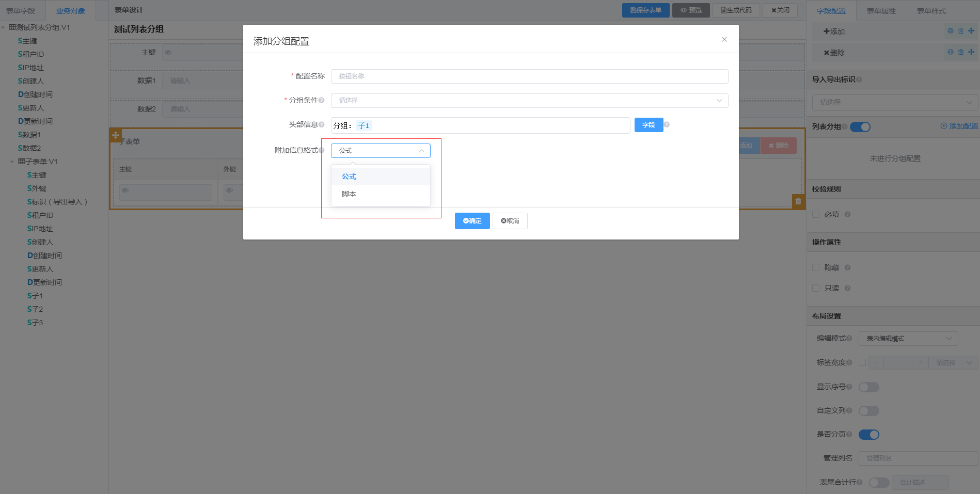Select 脚本 from the dropdown list

349,194
